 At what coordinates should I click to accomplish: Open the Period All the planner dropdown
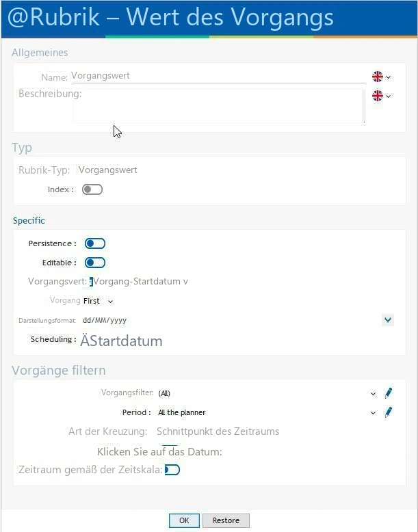point(373,413)
